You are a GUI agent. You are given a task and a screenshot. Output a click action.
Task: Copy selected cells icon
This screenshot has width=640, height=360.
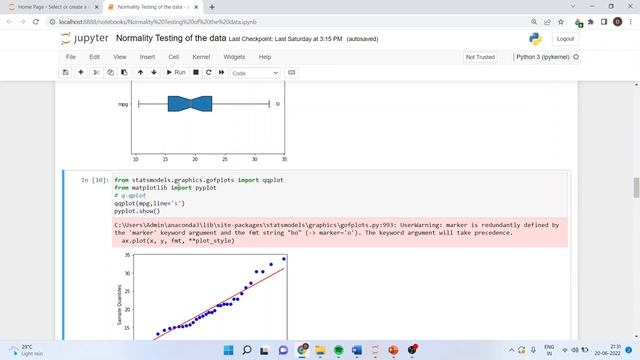(110, 73)
